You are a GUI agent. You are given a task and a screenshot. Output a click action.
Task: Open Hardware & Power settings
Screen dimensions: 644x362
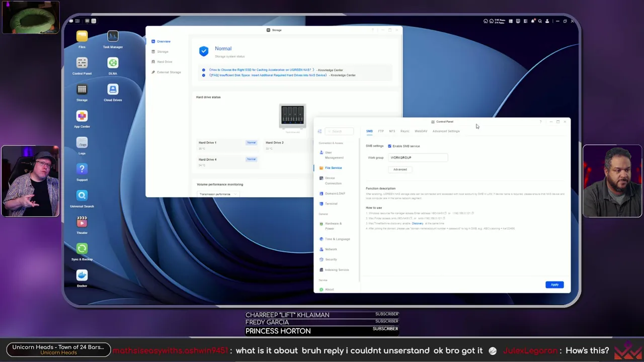pyautogui.click(x=333, y=226)
